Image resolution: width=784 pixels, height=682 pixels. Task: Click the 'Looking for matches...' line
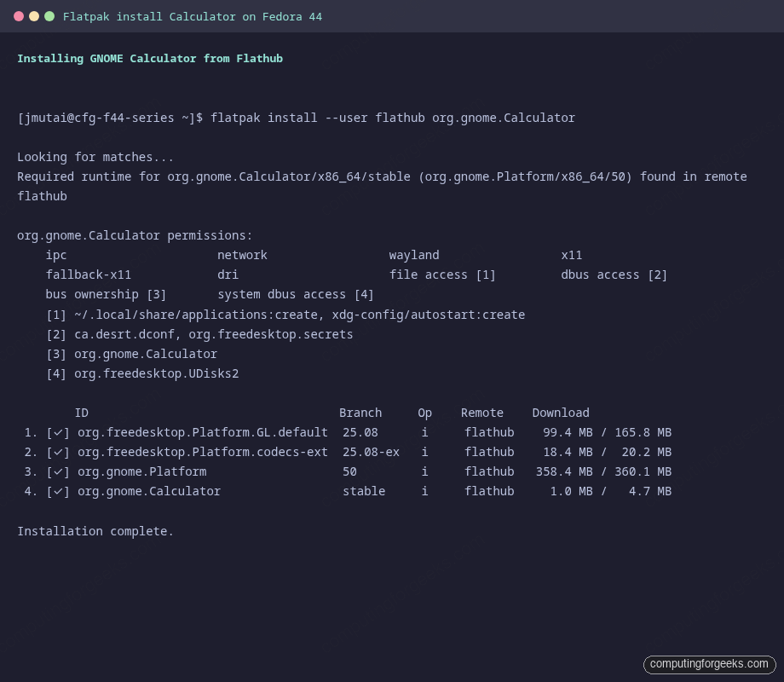coord(95,157)
